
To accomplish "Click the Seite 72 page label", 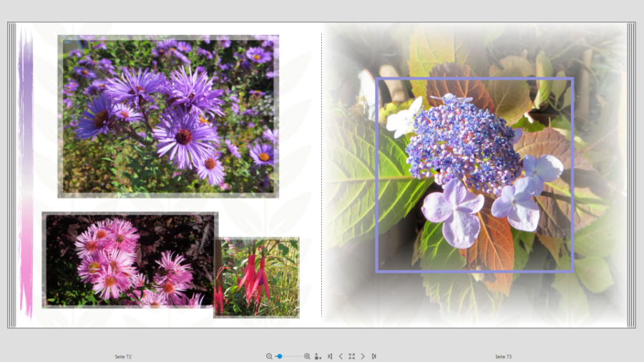I will 123,357.
